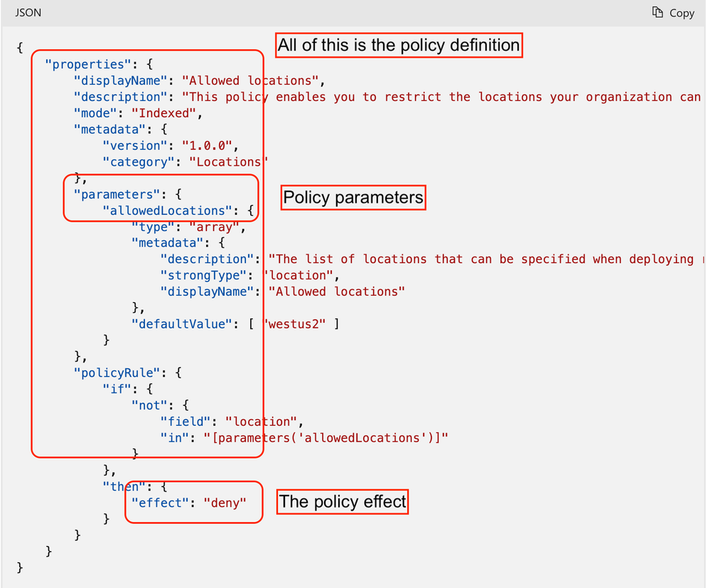Select the "deny" effect value
Viewport: 710px width, 588px height.
tap(225, 503)
